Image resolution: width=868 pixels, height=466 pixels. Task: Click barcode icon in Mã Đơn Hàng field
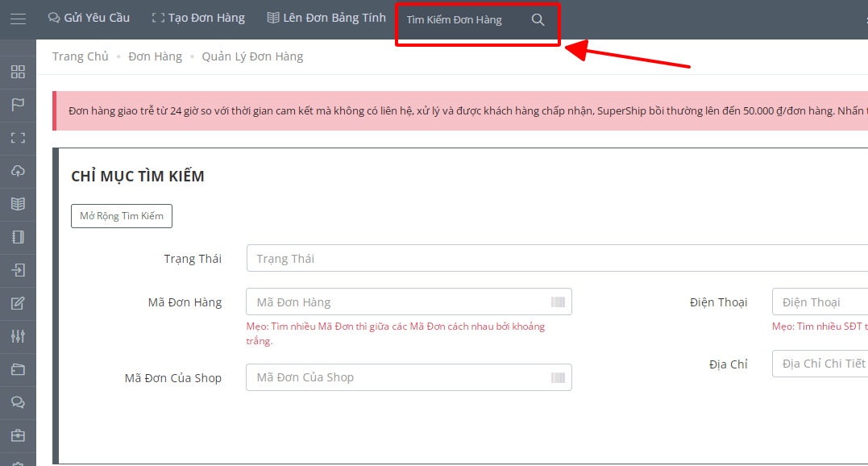[x=558, y=302]
